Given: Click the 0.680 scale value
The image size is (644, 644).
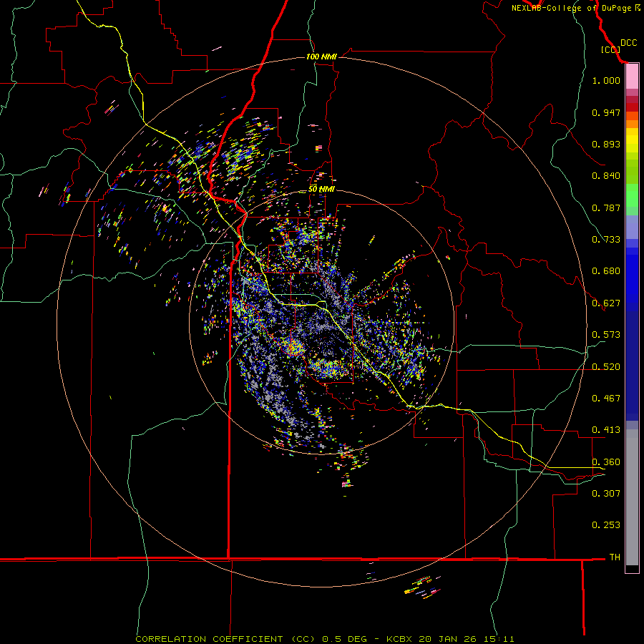Looking at the screenshot, I should tap(606, 271).
